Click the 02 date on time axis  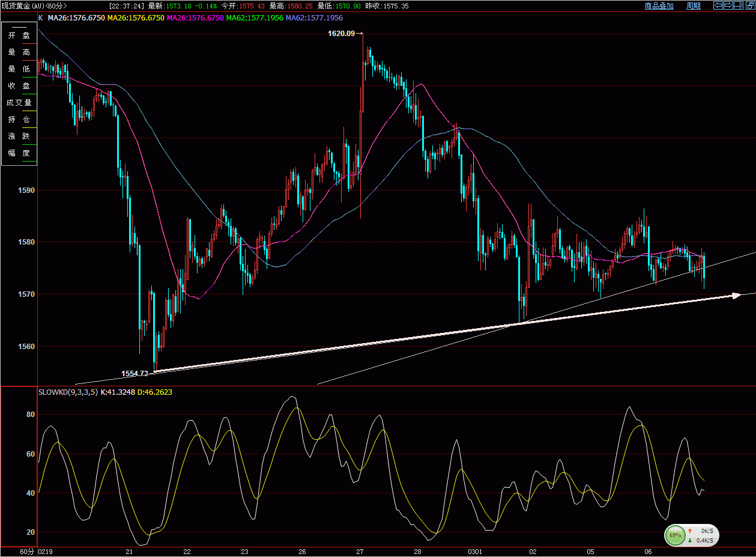pos(533,552)
